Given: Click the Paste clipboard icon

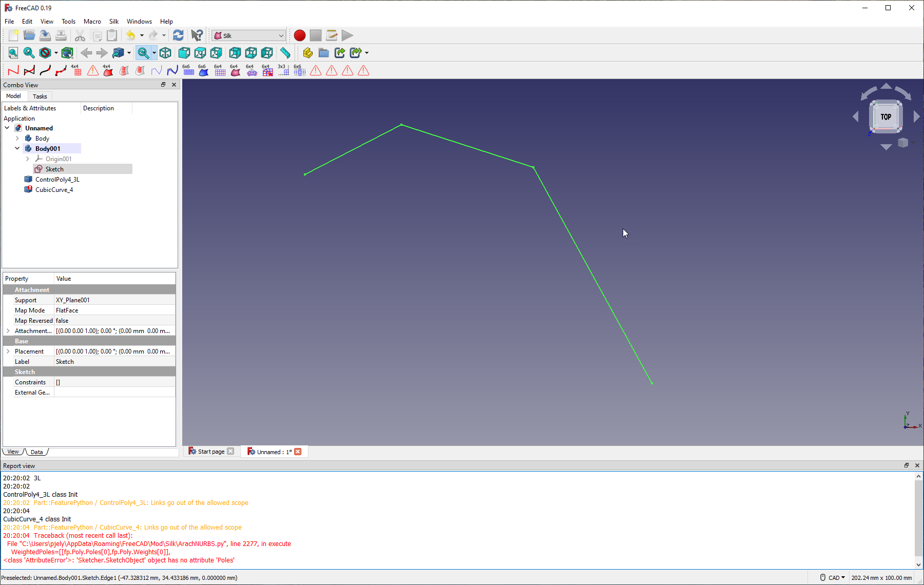Looking at the screenshot, I should point(111,35).
